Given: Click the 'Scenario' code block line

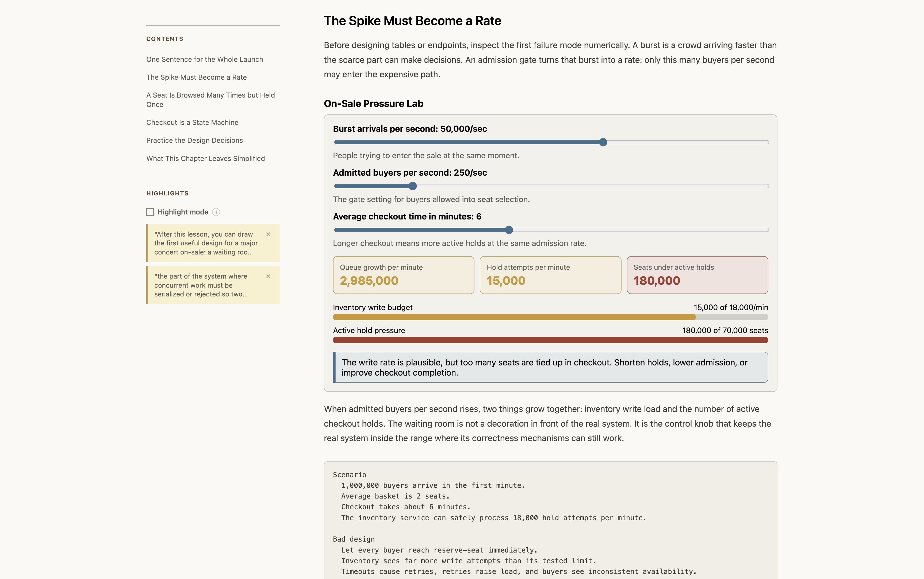Looking at the screenshot, I should (349, 475).
